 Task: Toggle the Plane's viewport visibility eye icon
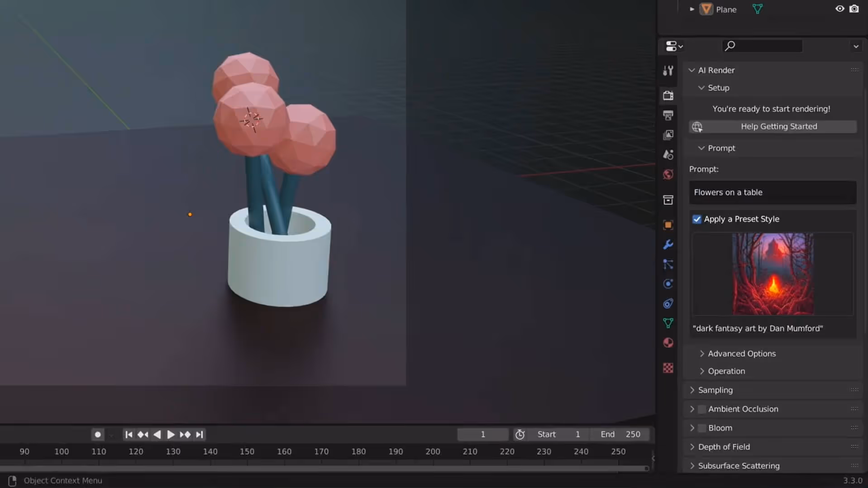(839, 9)
